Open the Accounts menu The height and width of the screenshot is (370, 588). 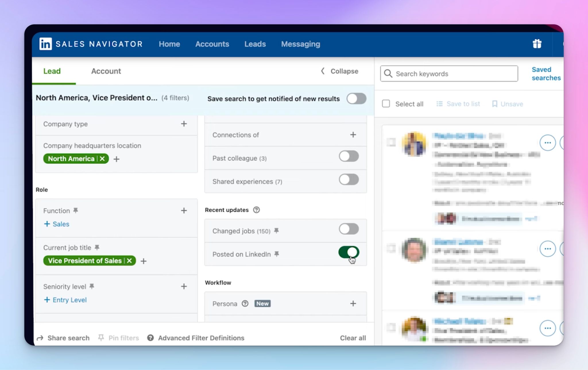click(212, 44)
